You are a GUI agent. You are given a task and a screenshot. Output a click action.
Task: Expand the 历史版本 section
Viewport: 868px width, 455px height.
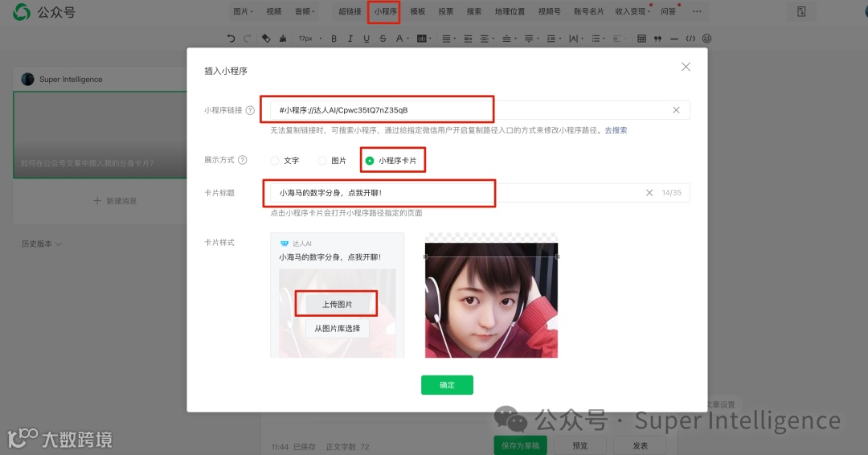(42, 244)
